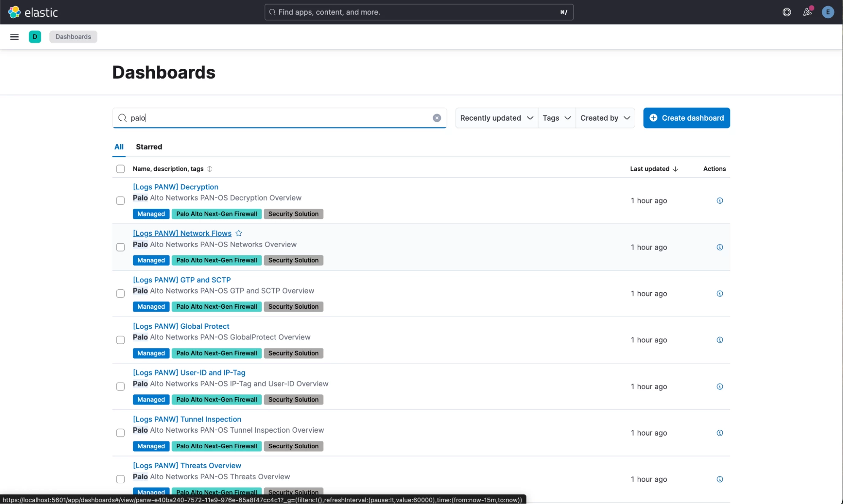Screen dimensions: 843x504
Task: Switch to the All tab
Action: pyautogui.click(x=119, y=147)
